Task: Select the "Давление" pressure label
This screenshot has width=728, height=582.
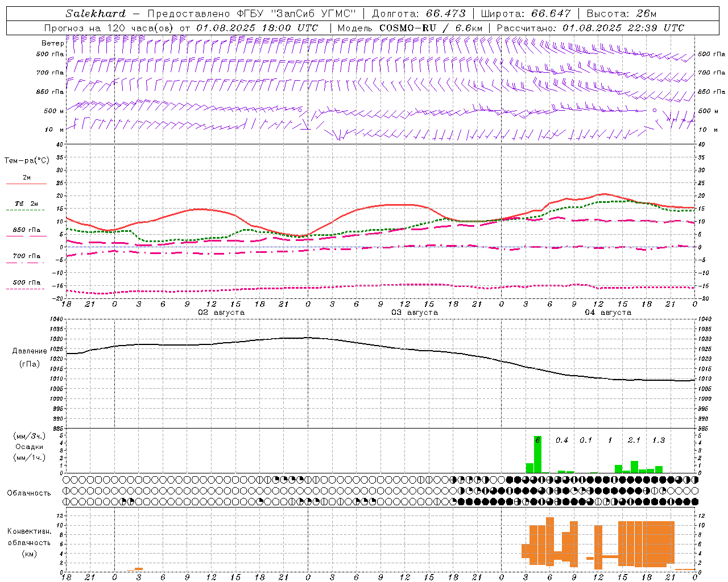Action: (x=30, y=351)
